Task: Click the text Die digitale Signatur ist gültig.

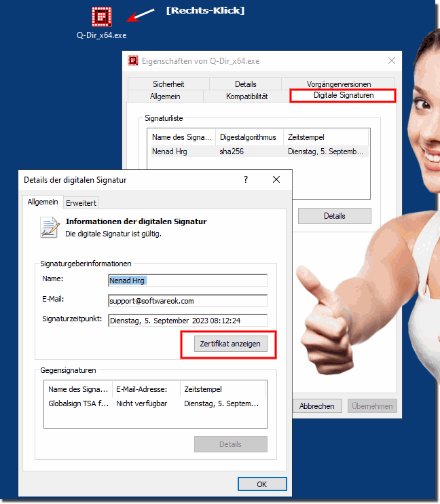Action: [x=113, y=234]
